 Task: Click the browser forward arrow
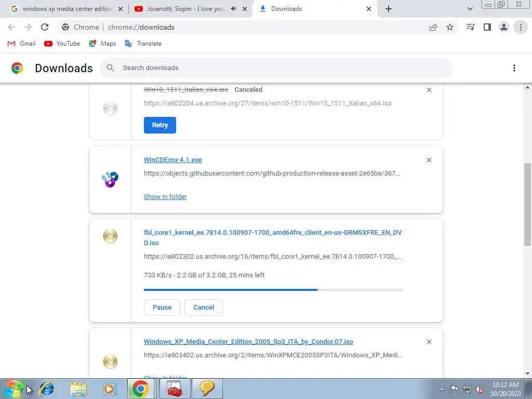point(28,27)
